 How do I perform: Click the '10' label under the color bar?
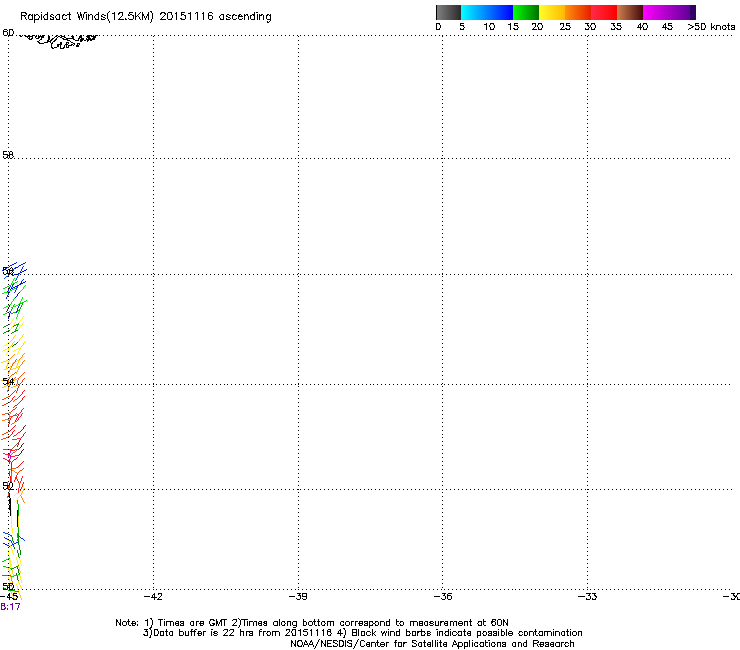489,27
